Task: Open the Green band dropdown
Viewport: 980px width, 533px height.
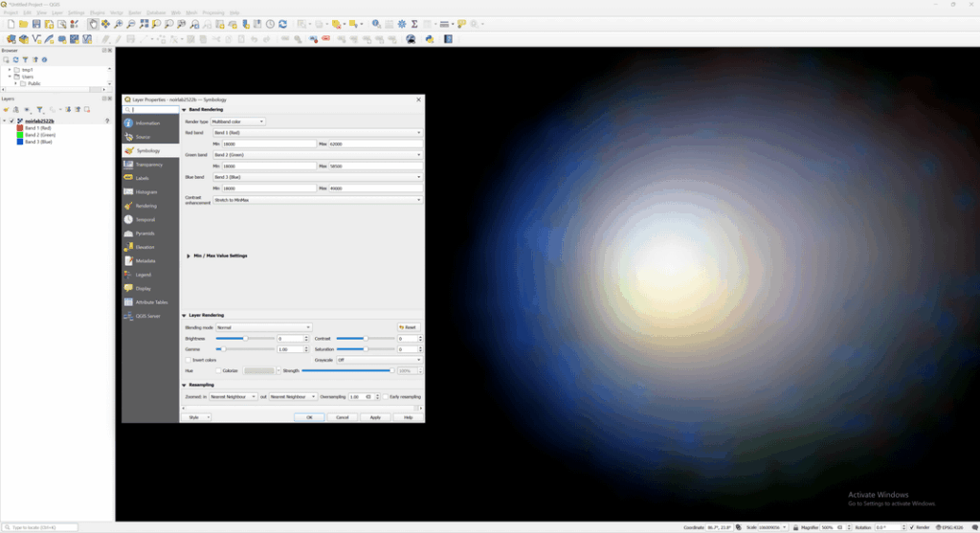Action: tap(318, 155)
